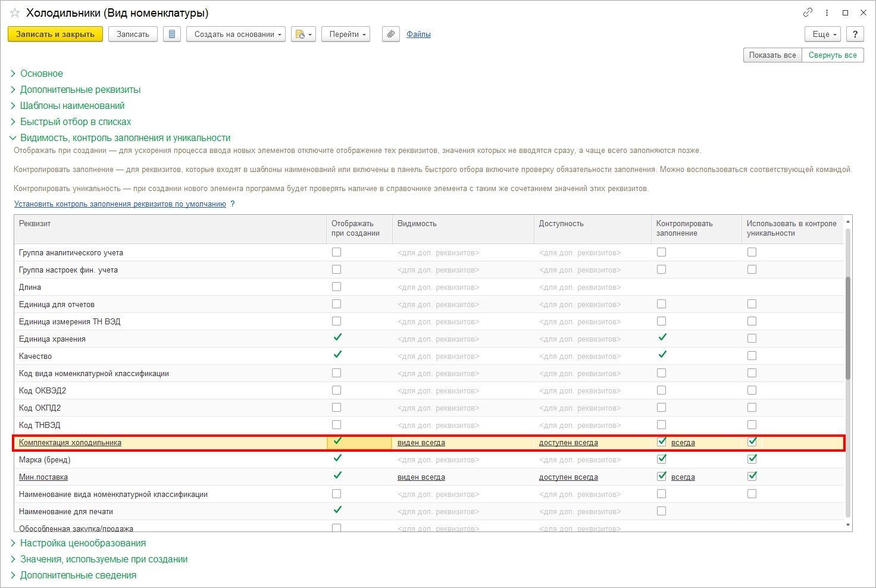The height and width of the screenshot is (588, 876).
Task: Click the favorites star icon beside title
Action: click(x=15, y=13)
